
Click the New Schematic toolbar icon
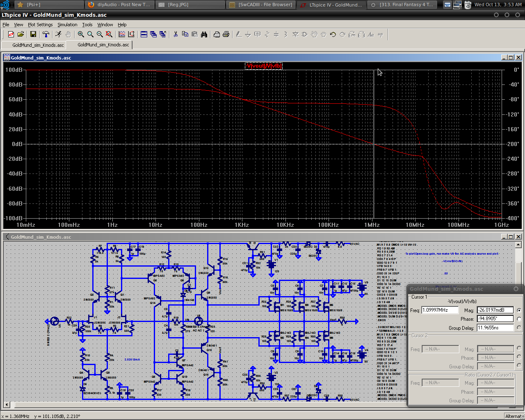[11, 34]
